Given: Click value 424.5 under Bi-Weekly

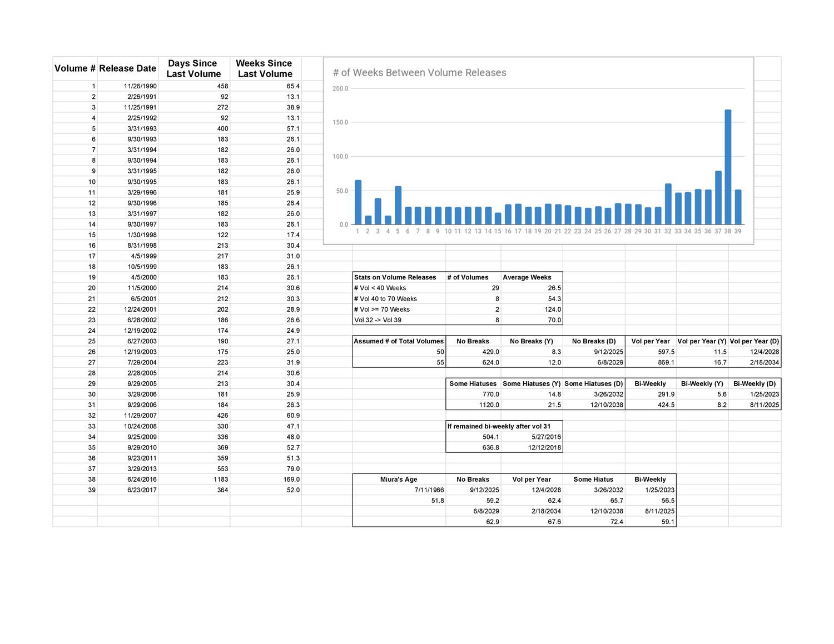Looking at the screenshot, I should tap(651, 405).
